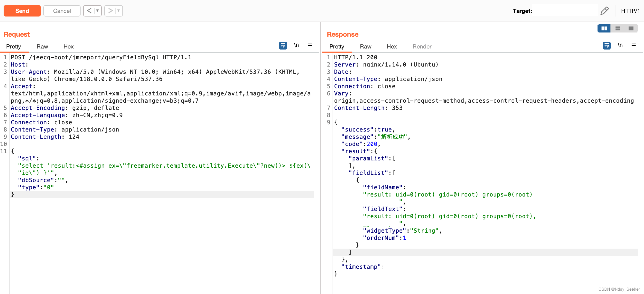
Task: Click the Accept-Encoding header in request
Action: click(x=65, y=108)
